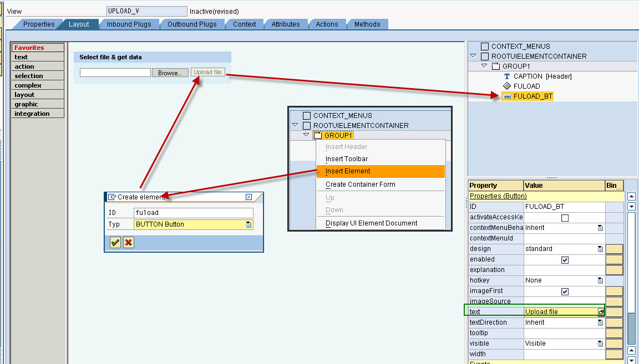Click the ID input field containing fuload
Screen dimensions: 639x364
tap(194, 212)
